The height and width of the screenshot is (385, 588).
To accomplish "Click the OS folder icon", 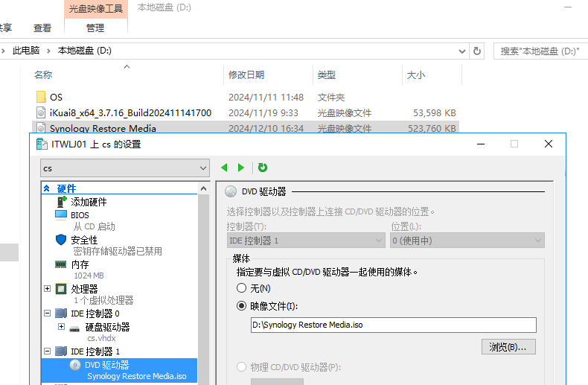I will pos(41,97).
